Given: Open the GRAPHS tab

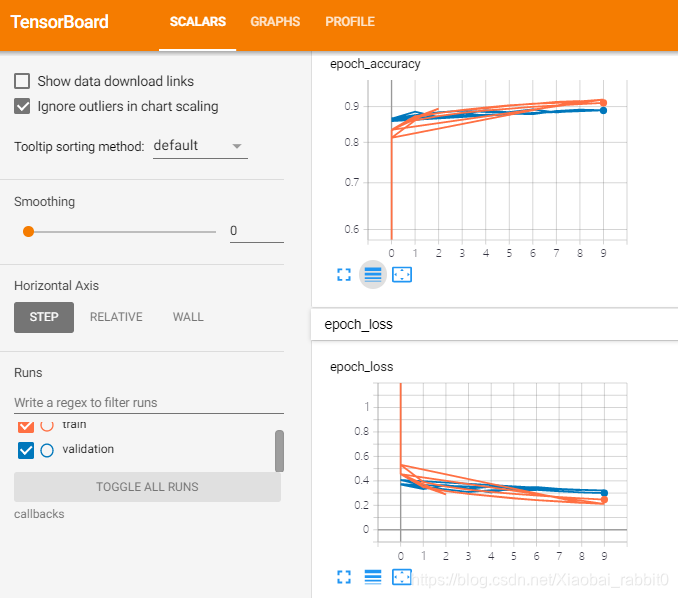Looking at the screenshot, I should click(275, 22).
